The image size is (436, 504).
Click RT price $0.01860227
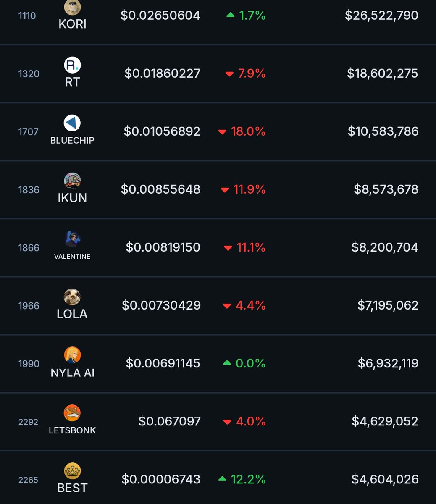click(x=163, y=73)
